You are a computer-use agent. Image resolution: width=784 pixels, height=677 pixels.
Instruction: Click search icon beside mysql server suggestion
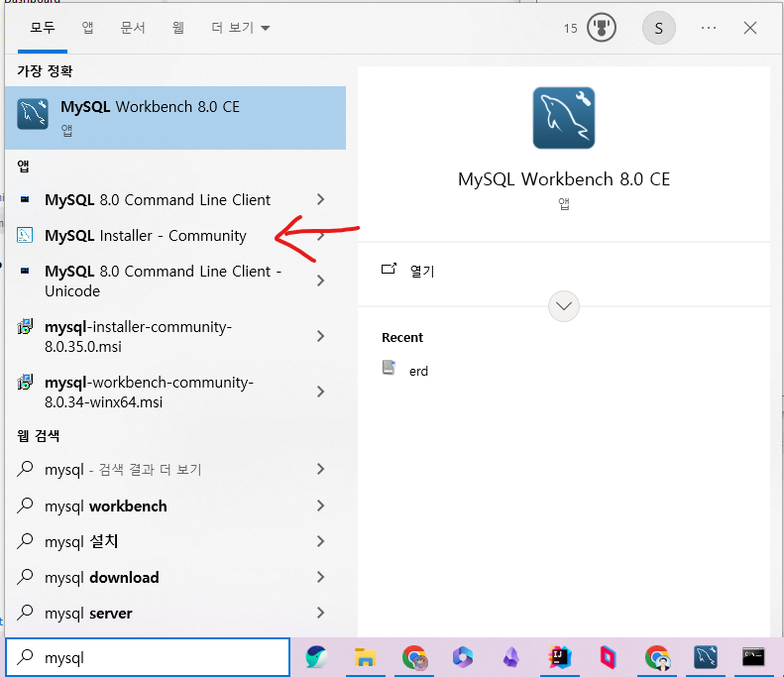click(25, 613)
